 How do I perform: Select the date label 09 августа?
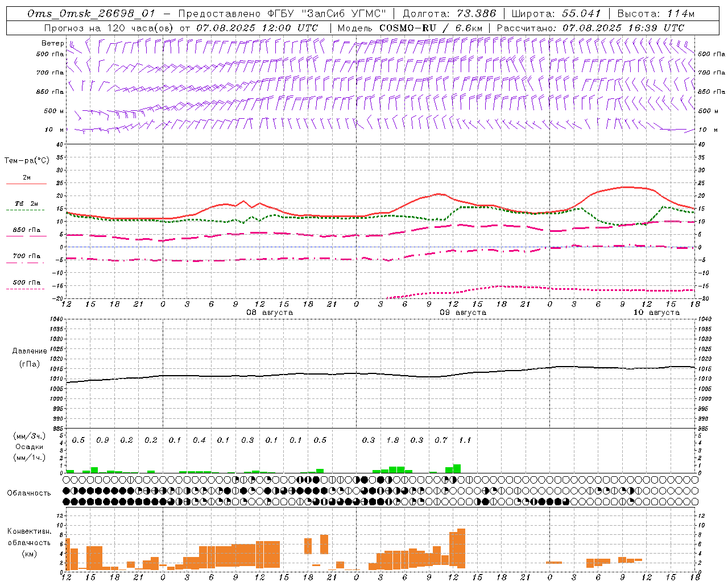point(463,313)
